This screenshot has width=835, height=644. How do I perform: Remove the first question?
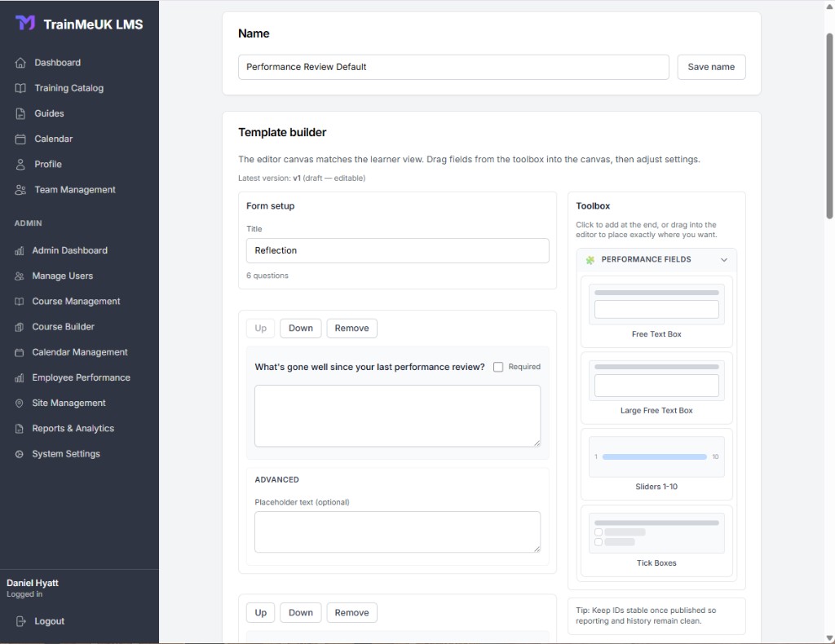point(351,328)
